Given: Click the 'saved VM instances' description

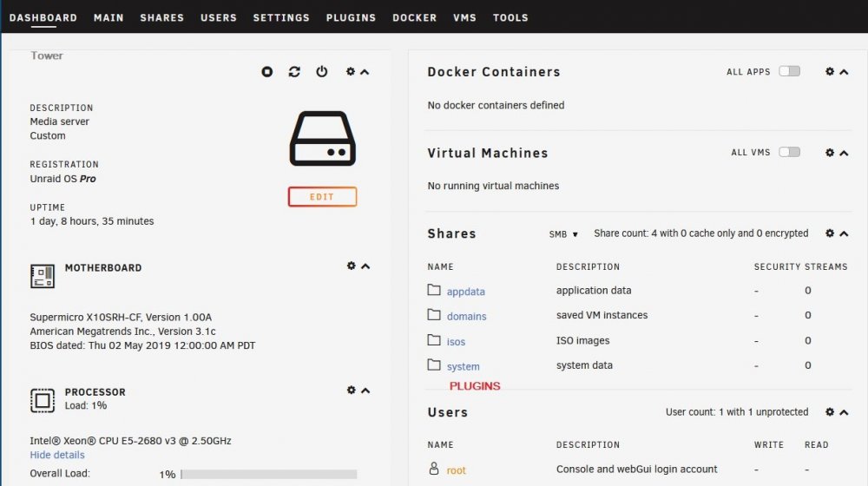Looking at the screenshot, I should (602, 315).
